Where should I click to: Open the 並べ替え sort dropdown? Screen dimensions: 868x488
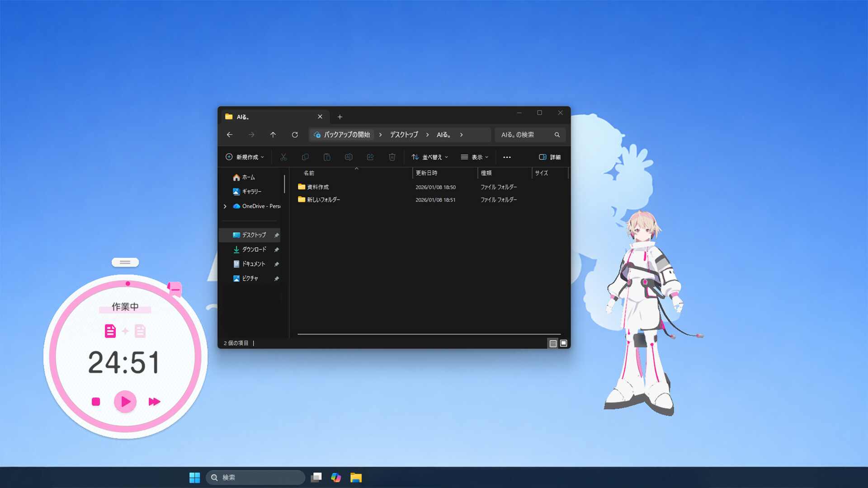pyautogui.click(x=429, y=157)
